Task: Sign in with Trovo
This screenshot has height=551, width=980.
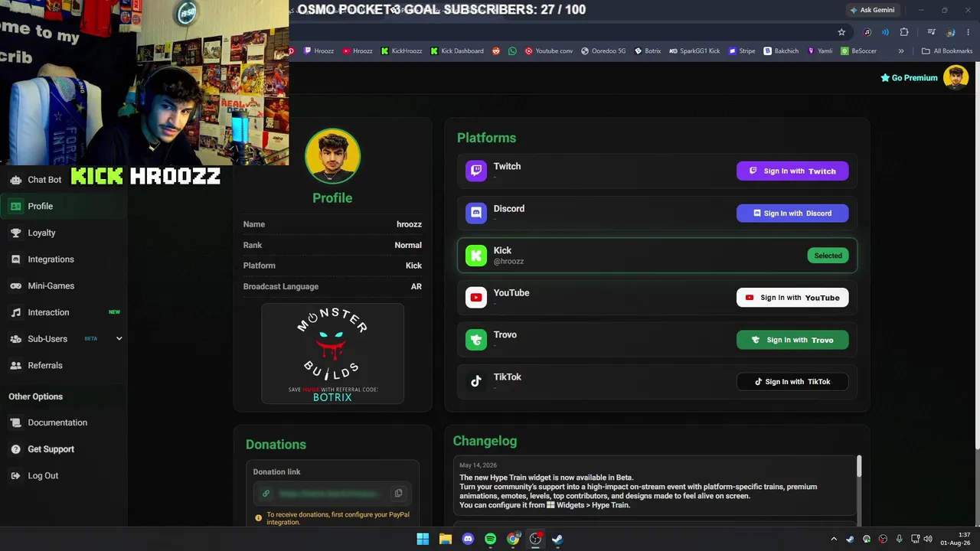Action: tap(792, 340)
